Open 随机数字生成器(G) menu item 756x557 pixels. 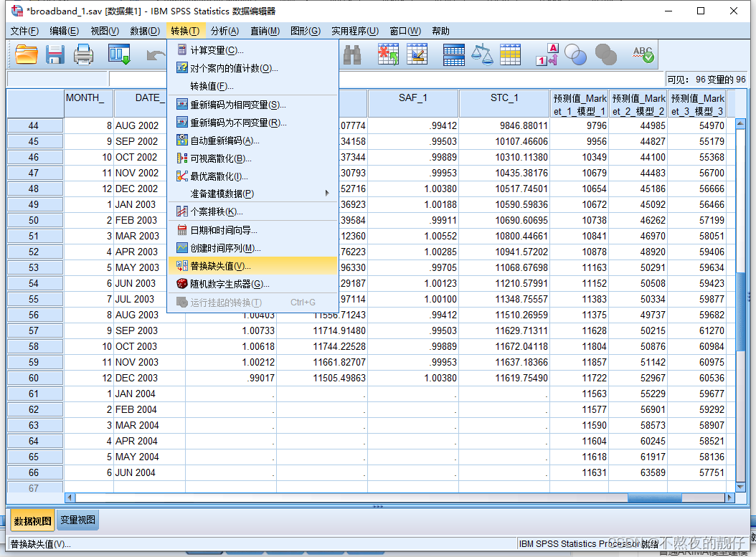[x=252, y=284]
